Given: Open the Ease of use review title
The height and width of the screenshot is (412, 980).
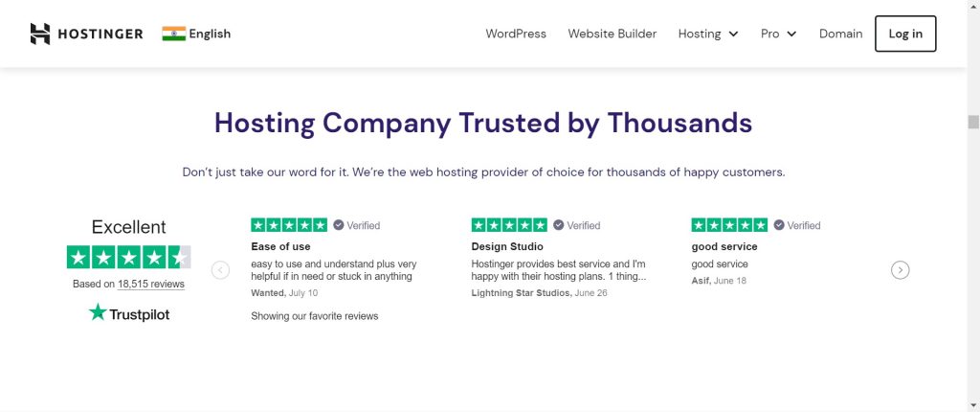Looking at the screenshot, I should [279, 246].
